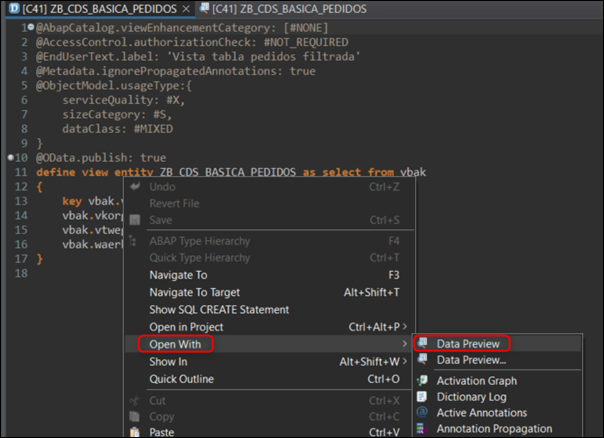Click the Copy icon in context menu

tap(134, 416)
